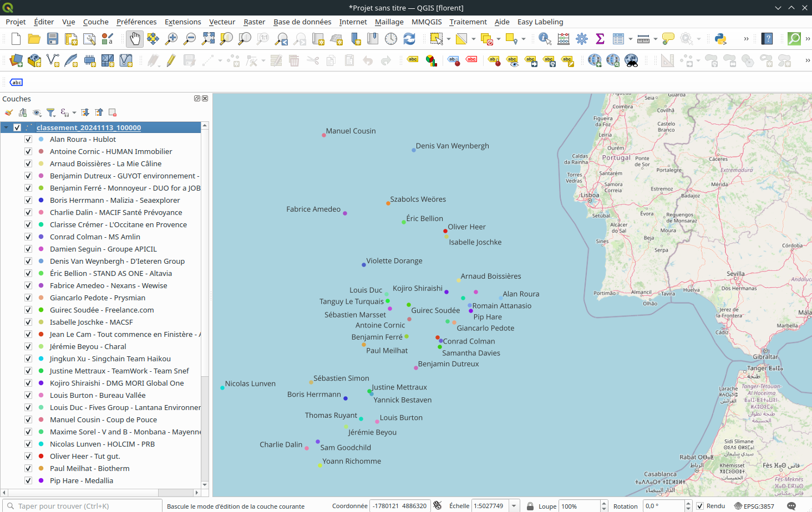Open the layer styling panel paintbrush icon

coord(9,112)
